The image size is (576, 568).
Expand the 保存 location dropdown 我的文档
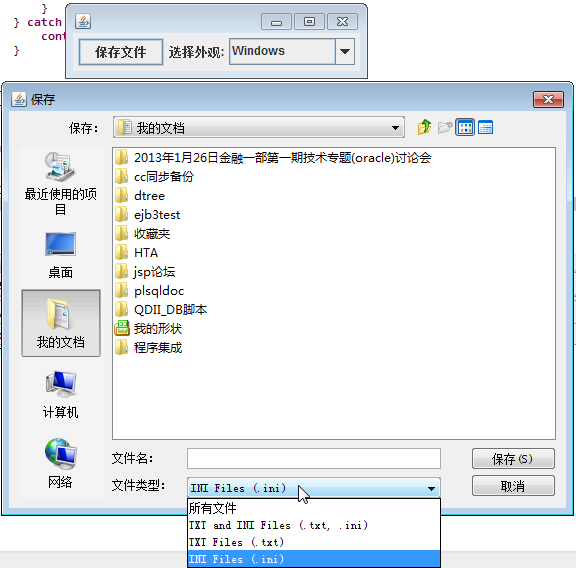259,127
